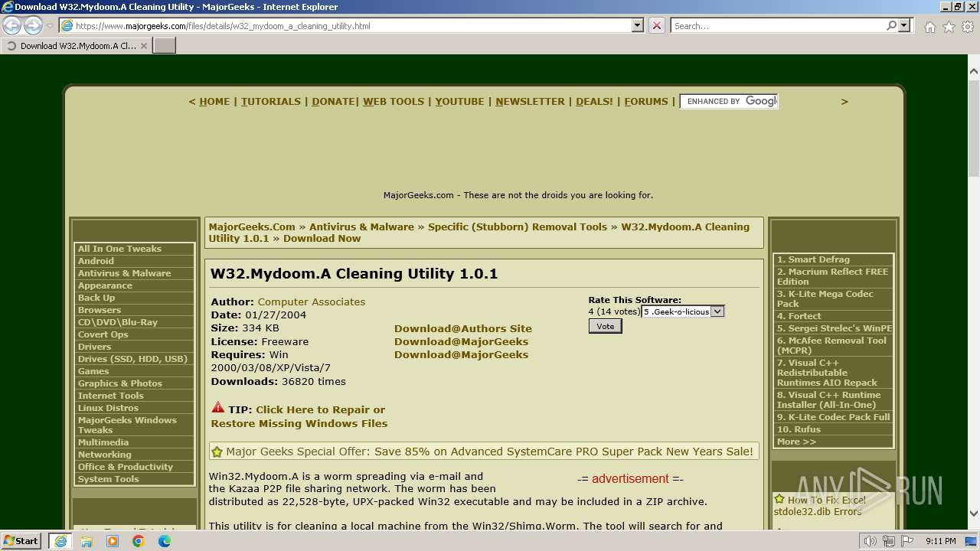Viewport: 980px width, 551px height.
Task: Open Click Here to Repair Windows Files link
Action: point(299,417)
